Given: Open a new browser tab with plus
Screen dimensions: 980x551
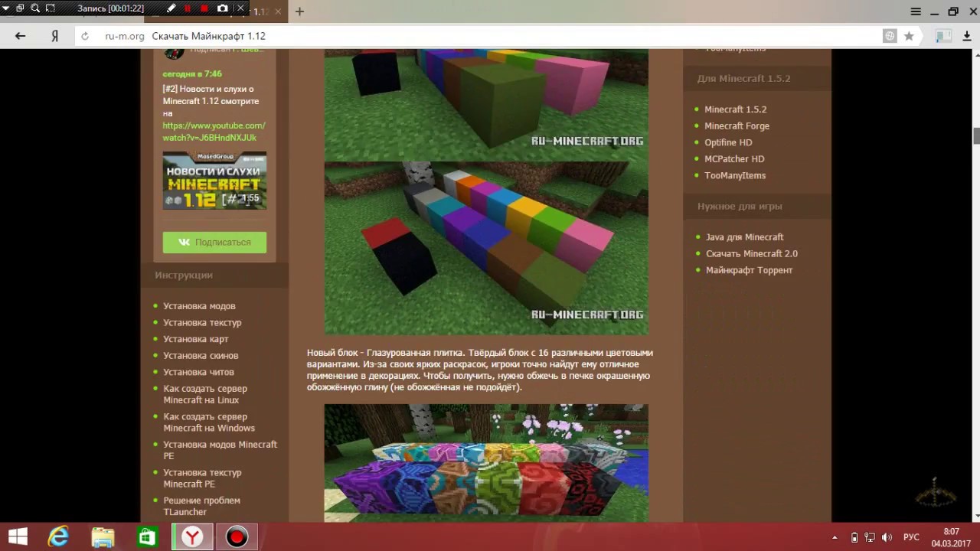Looking at the screenshot, I should pos(299,11).
